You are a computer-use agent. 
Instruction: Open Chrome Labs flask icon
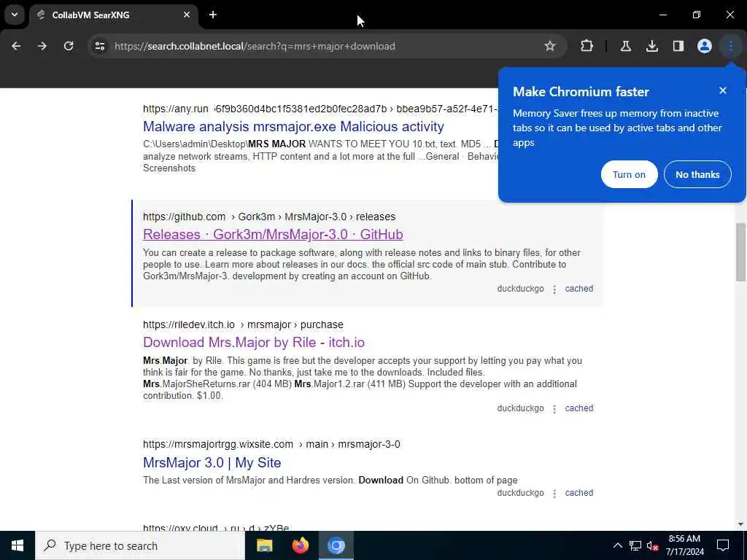625,46
